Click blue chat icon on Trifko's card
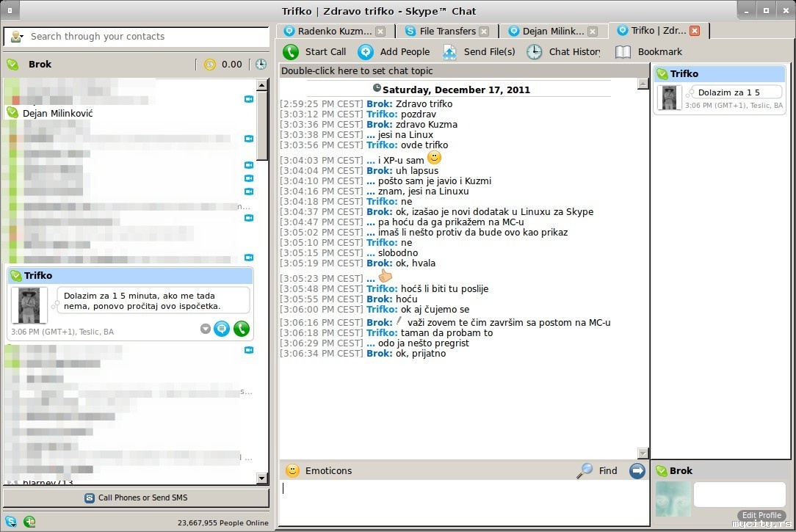This screenshot has height=532, width=796. click(x=222, y=329)
